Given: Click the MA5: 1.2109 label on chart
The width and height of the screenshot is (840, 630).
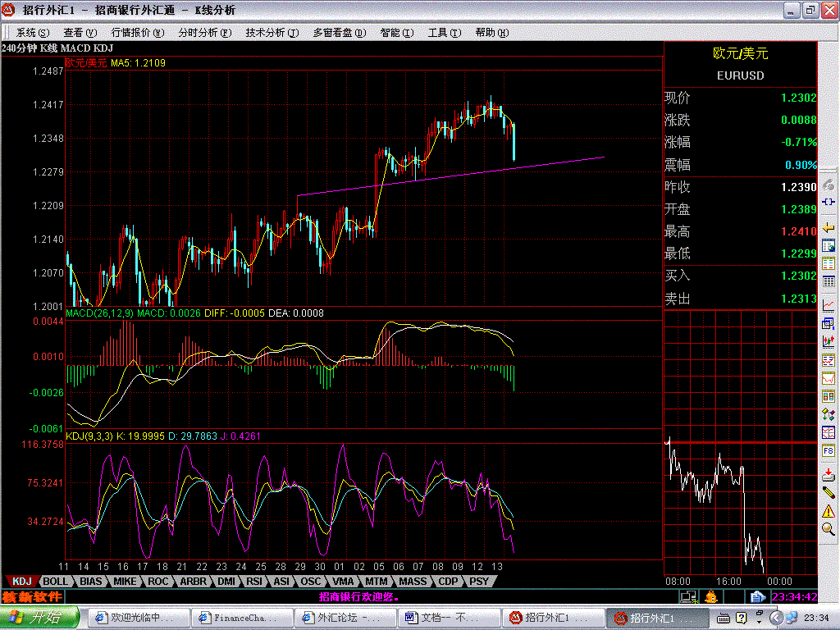Looking at the screenshot, I should coord(138,62).
